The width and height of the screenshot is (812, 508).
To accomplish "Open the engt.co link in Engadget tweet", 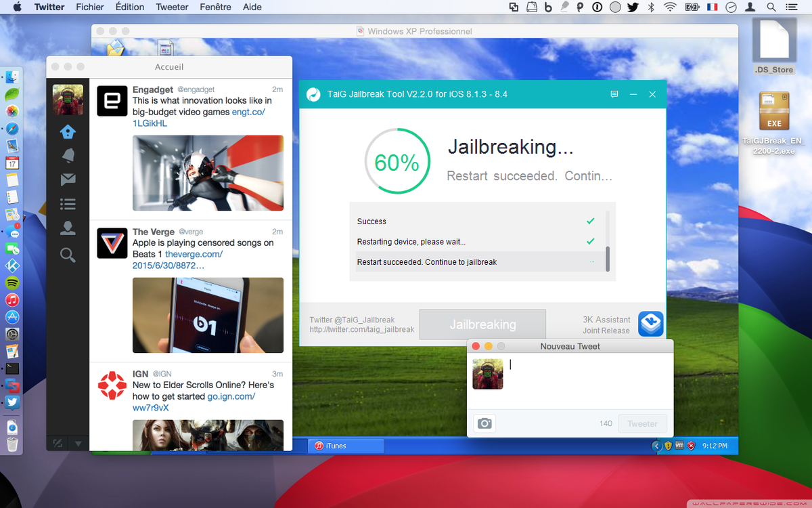I will 198,118.
